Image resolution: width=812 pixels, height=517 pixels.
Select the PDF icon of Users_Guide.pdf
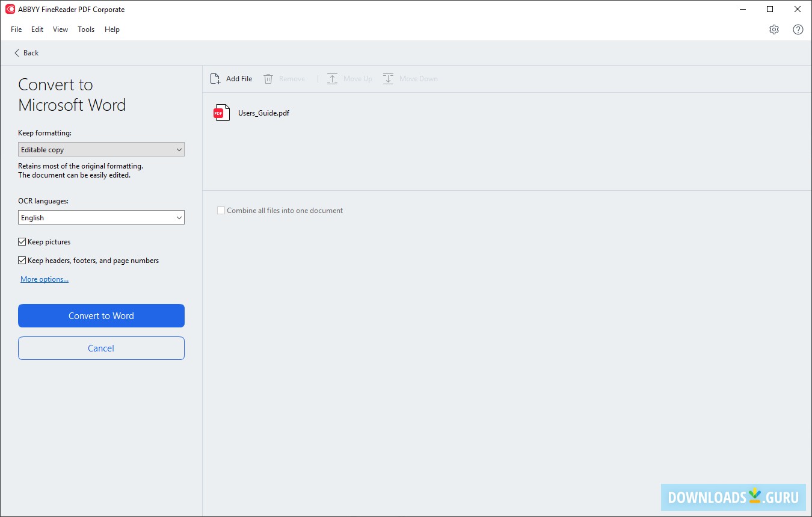click(x=222, y=113)
